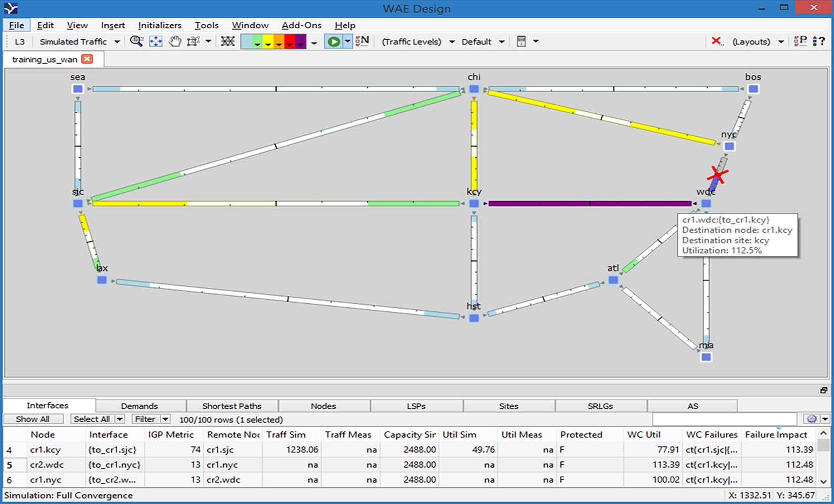Viewport: 834px width, 504px height.
Task: Toggle the crossed-out links display icon
Action: pos(228,41)
